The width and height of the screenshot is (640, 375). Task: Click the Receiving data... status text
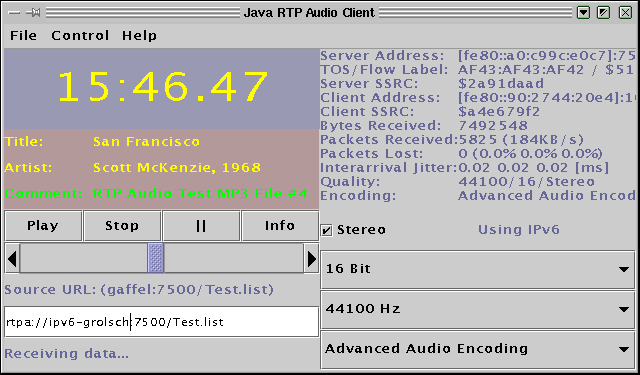(67, 353)
